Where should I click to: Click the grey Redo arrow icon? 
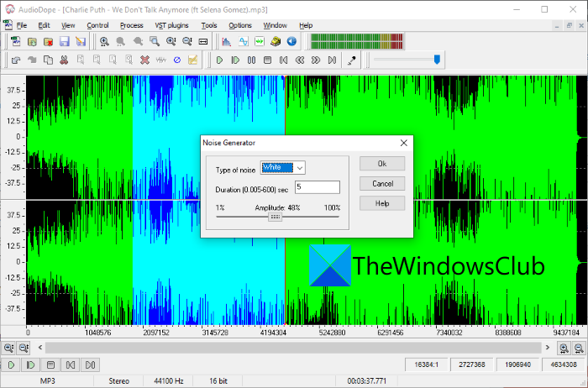pos(32,60)
